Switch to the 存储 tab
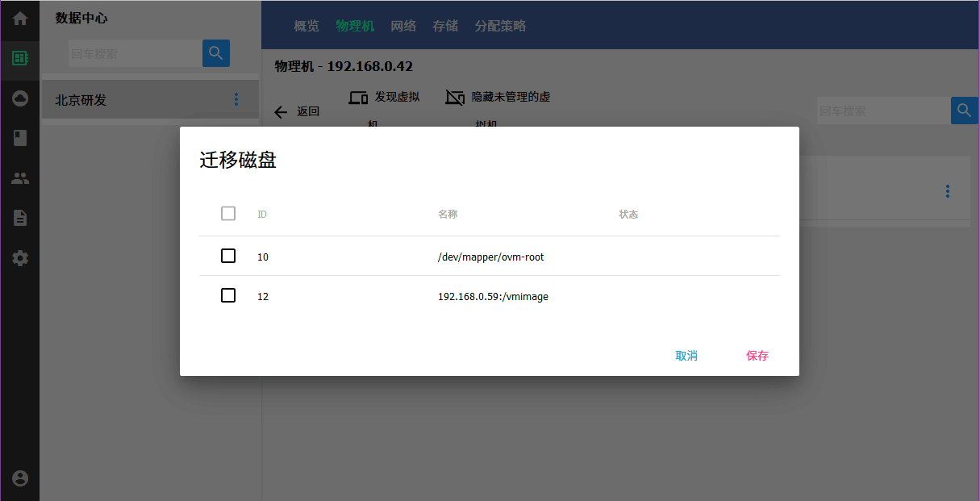 [x=445, y=26]
